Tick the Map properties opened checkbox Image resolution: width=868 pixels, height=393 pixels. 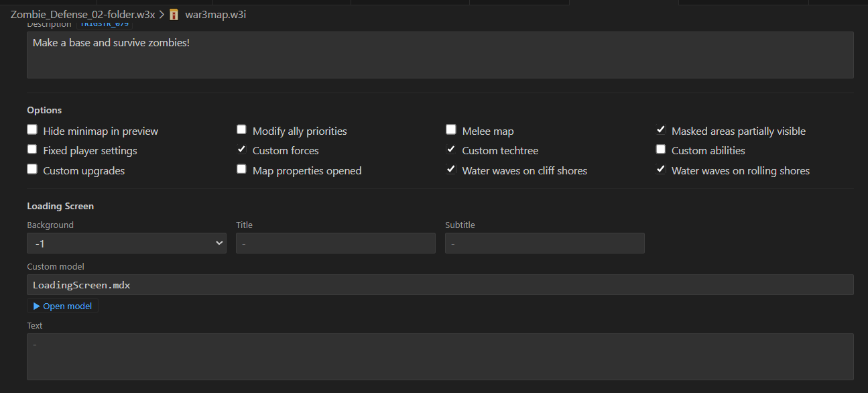coord(241,170)
